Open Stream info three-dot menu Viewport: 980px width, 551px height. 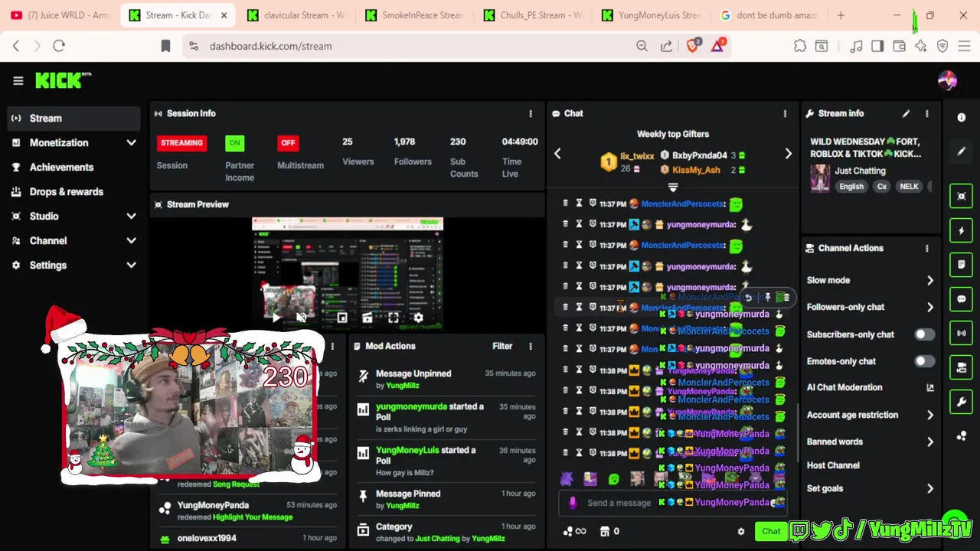927,113
